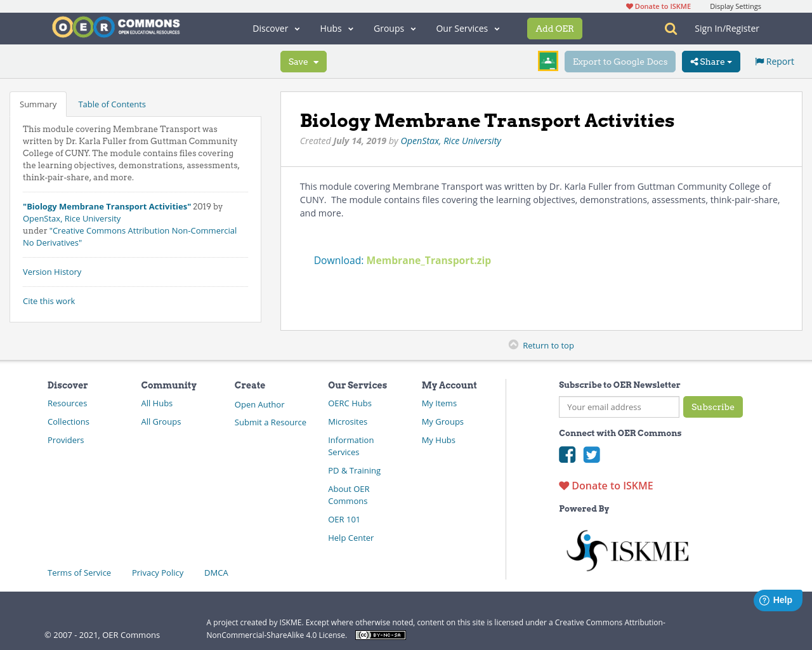Click the email address field
Screen dimensions: 812x650
pyautogui.click(x=619, y=407)
